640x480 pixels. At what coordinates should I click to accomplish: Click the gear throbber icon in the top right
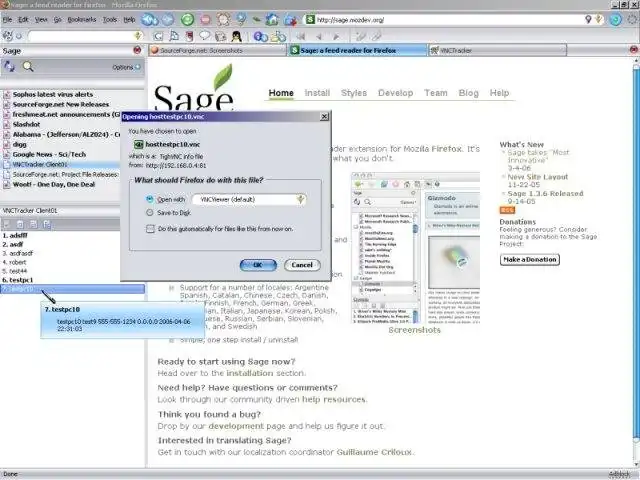pyautogui.click(x=633, y=19)
